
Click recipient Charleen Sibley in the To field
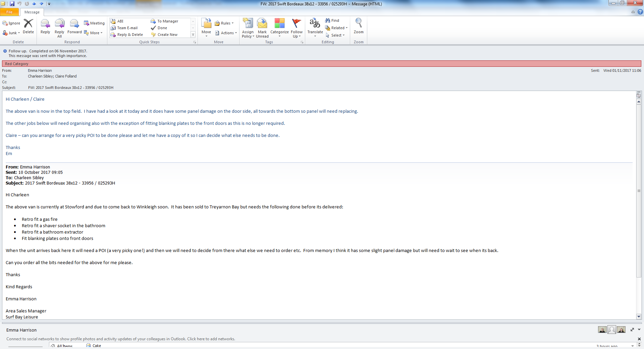click(40, 76)
